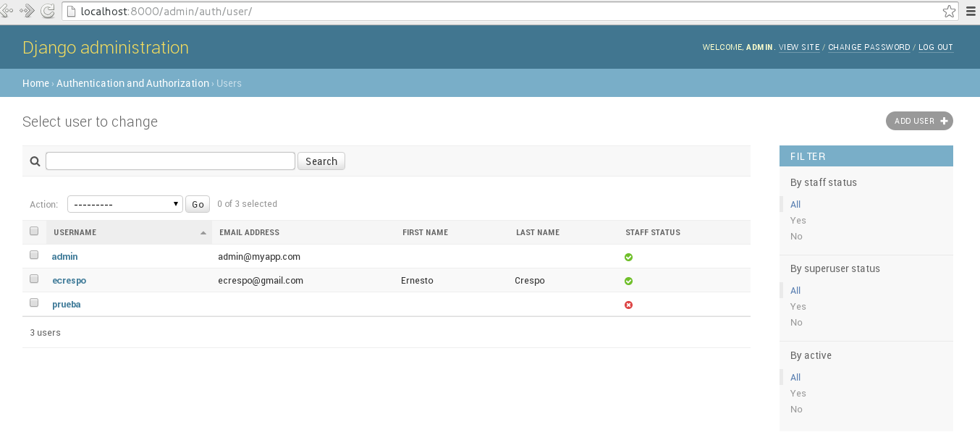This screenshot has width=980, height=445.
Task: Click the red staff status icon for prueba
Action: pyautogui.click(x=628, y=305)
